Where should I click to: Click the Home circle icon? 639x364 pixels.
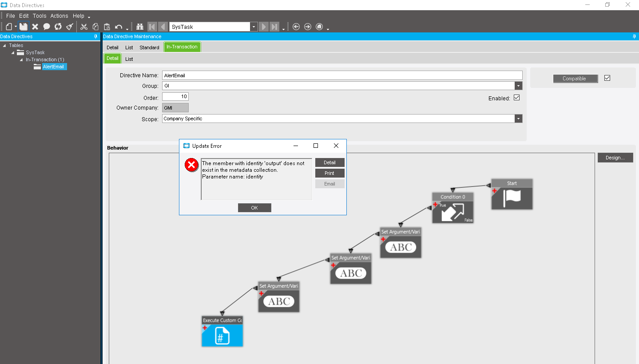click(x=319, y=27)
